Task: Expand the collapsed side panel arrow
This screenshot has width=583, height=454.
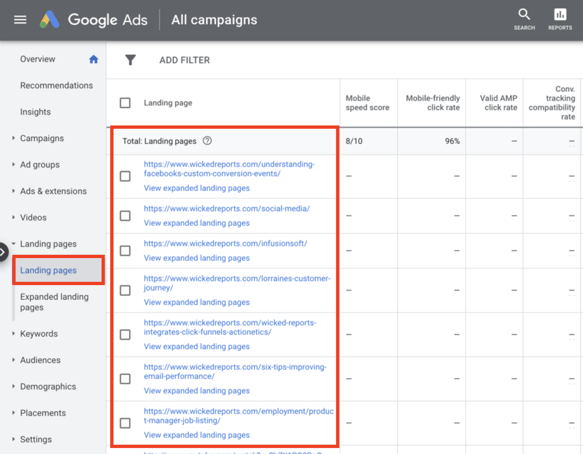Action: pos(3,252)
